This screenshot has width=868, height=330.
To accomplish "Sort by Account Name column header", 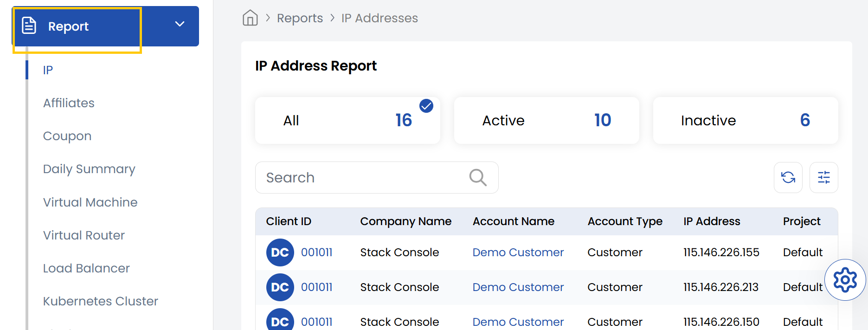I will 514,221.
